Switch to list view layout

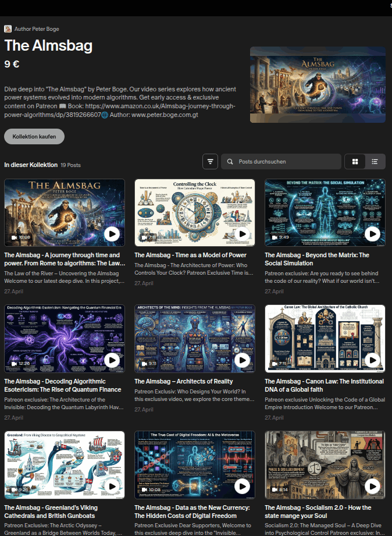375,161
